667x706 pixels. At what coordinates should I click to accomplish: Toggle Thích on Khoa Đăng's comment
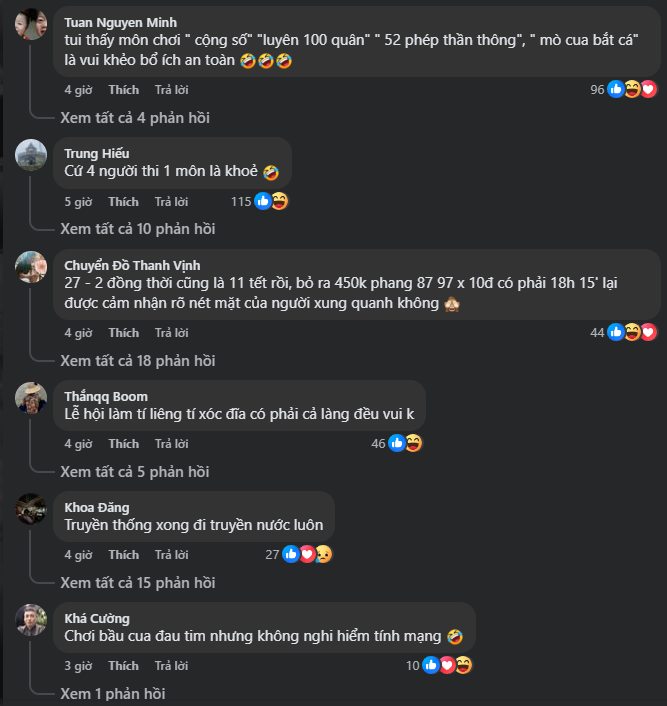(x=124, y=554)
